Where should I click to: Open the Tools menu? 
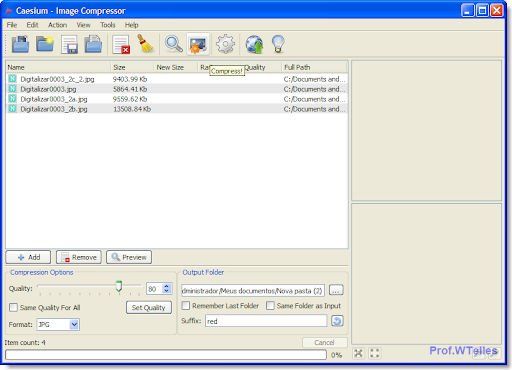108,25
